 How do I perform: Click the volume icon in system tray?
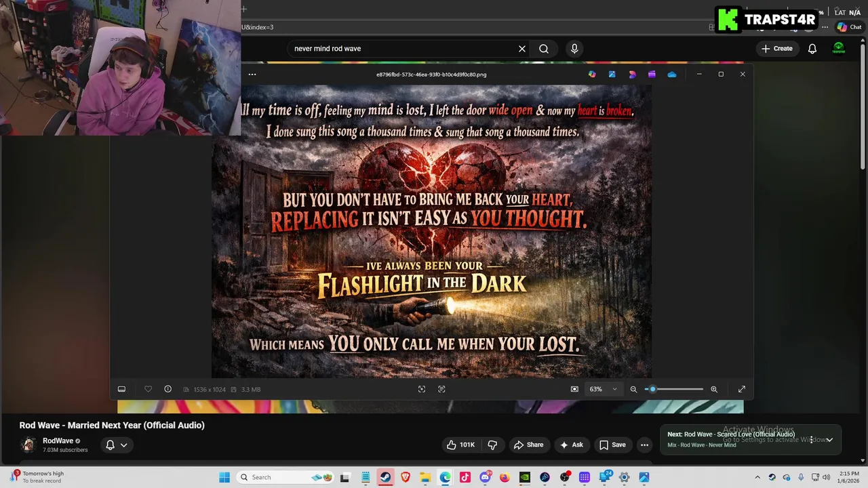826,477
